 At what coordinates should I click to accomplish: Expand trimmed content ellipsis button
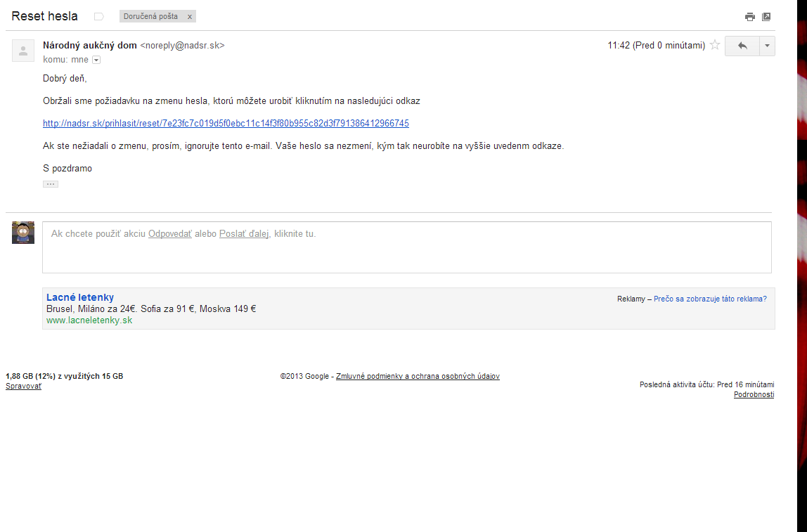[51, 184]
